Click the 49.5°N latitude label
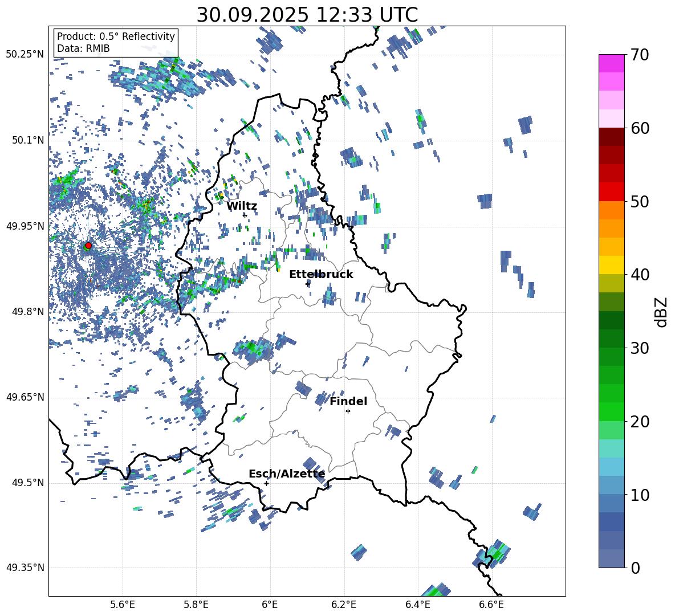 pyautogui.click(x=28, y=483)
